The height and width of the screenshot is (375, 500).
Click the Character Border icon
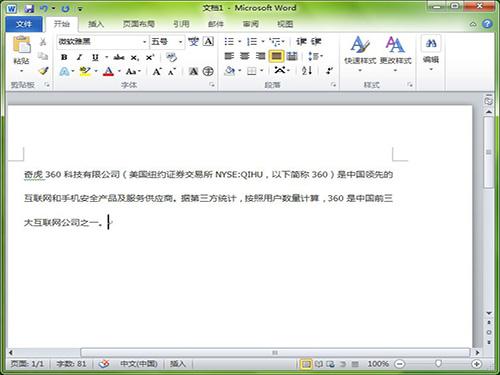(208, 41)
